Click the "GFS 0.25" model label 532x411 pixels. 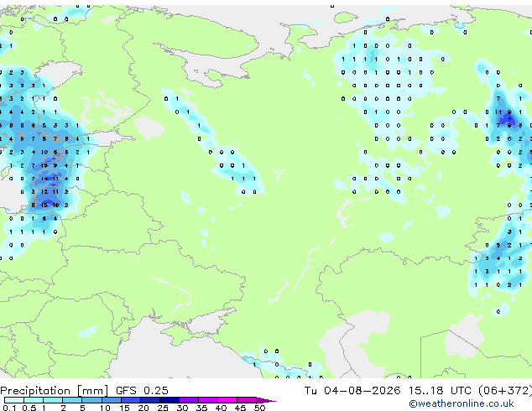click(x=142, y=391)
